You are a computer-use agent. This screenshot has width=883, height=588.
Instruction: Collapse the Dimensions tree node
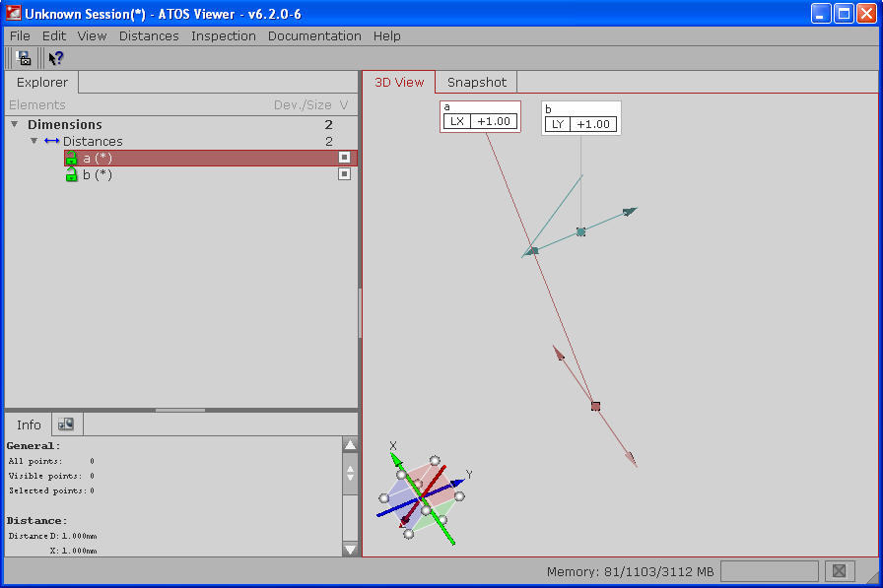(x=15, y=124)
